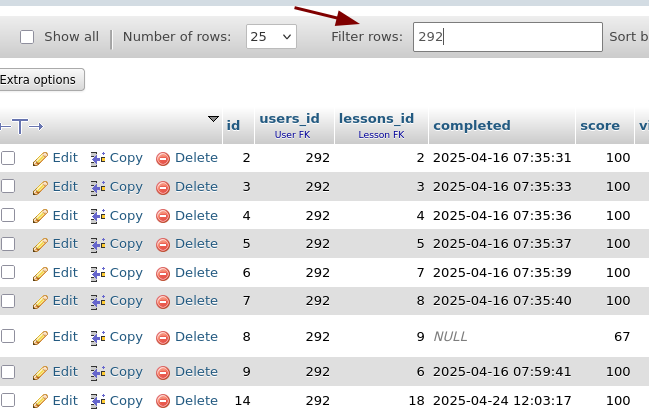Viewport: 649px width, 420px height.
Task: Click completed value 2025-04-16 07:59:41
Action: pos(502,372)
